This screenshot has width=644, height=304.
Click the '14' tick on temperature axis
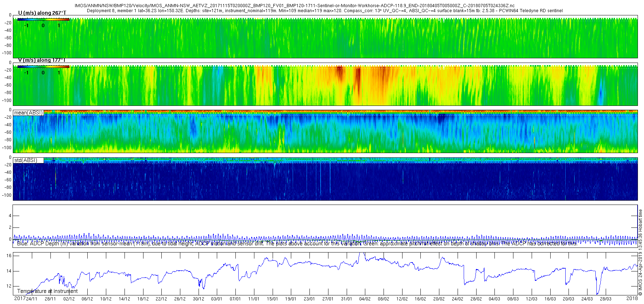pyautogui.click(x=9, y=271)
